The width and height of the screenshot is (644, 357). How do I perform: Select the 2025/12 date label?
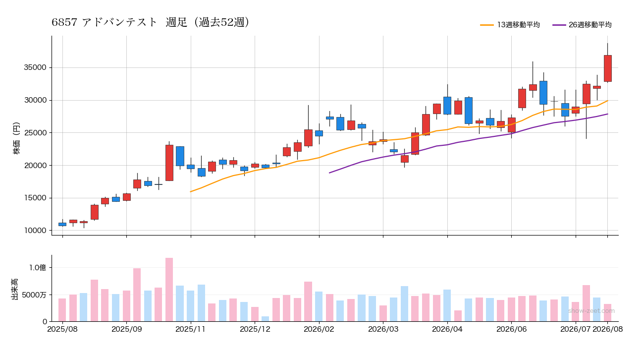pos(255,328)
